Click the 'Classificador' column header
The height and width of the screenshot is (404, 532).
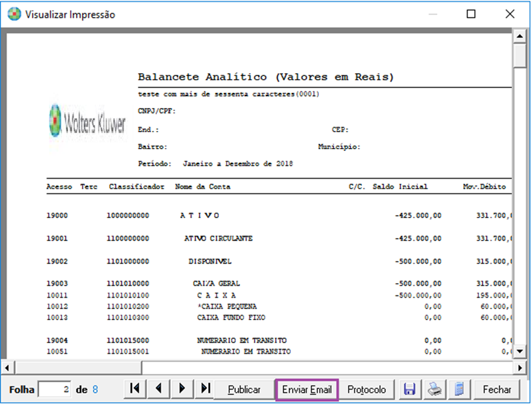point(136,187)
